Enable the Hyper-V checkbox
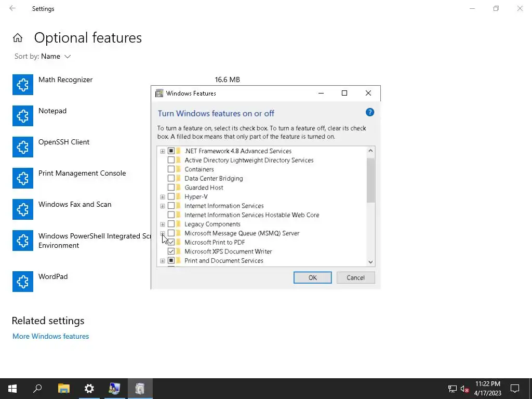The height and width of the screenshot is (399, 532). (171, 196)
